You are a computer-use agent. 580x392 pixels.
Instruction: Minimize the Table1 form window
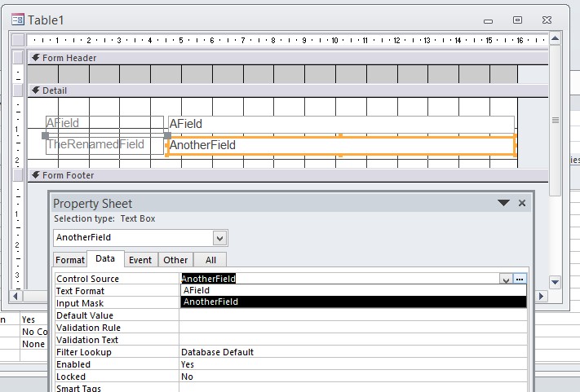click(489, 20)
